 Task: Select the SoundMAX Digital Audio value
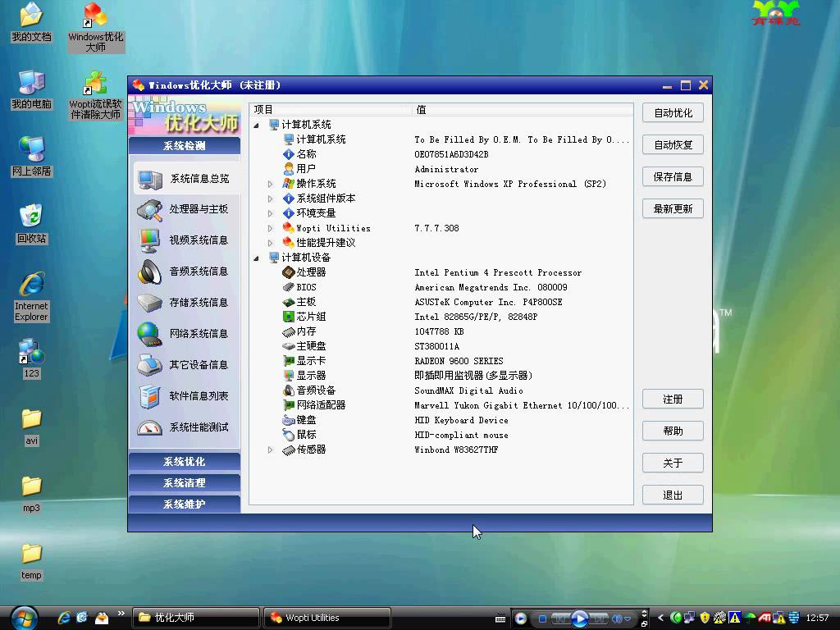coord(468,390)
